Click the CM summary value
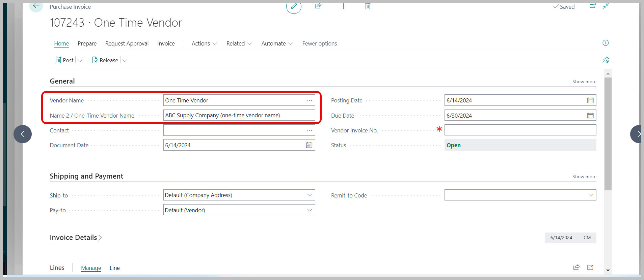644x280 pixels. [x=587, y=238]
